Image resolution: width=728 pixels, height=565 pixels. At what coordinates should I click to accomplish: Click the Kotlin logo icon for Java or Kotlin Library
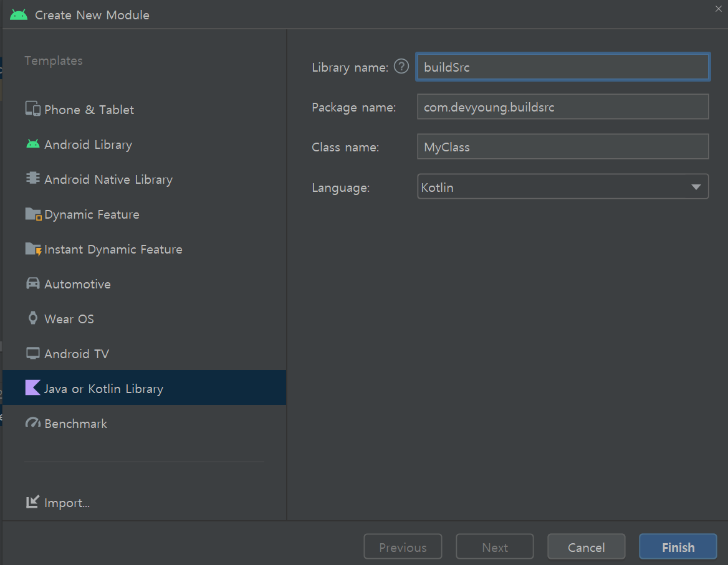32,387
